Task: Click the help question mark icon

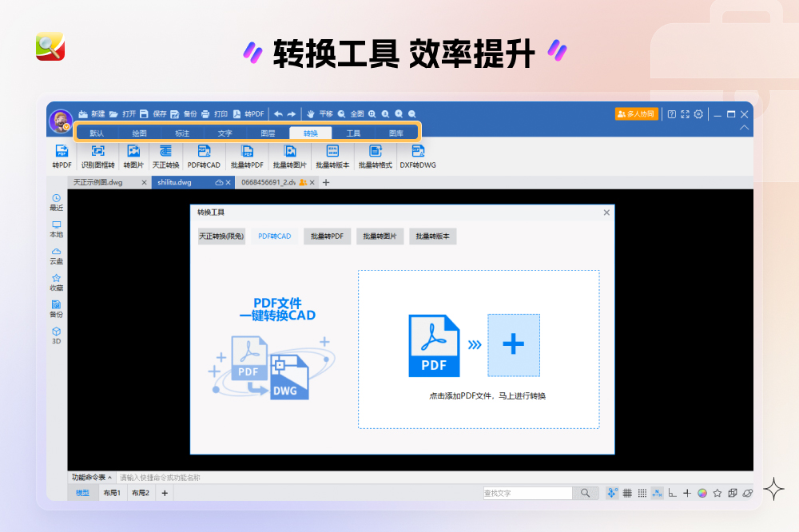Action: point(672,114)
